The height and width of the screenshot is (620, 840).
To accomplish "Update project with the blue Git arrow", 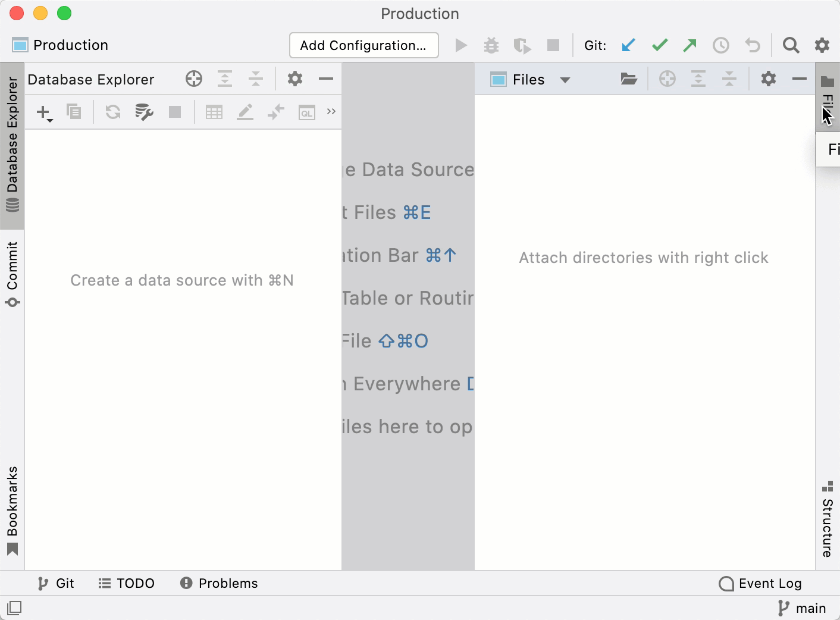I will coord(628,45).
